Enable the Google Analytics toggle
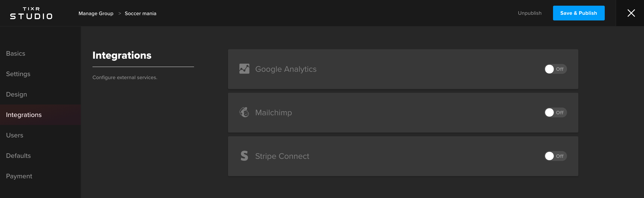The image size is (644, 198). (555, 69)
